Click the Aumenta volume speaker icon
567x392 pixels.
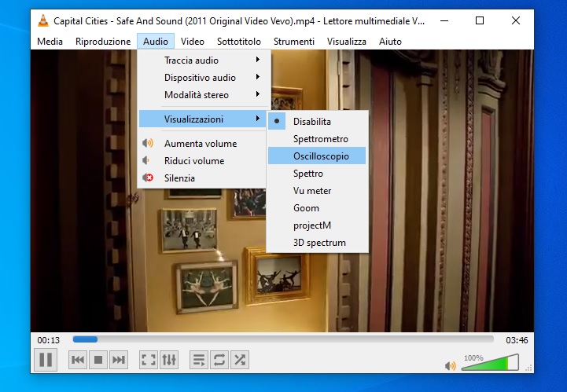148,144
